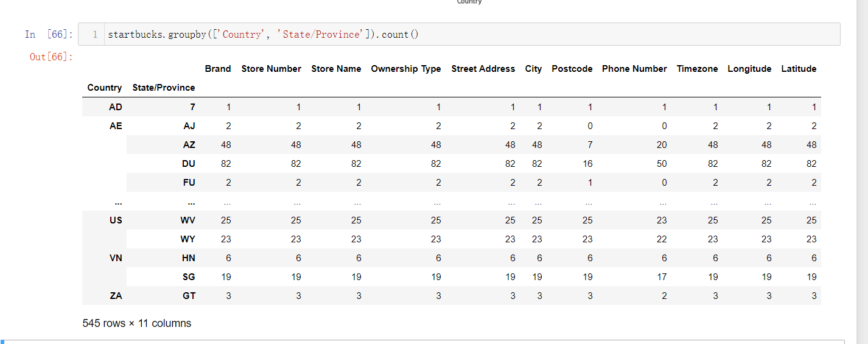The height and width of the screenshot is (344, 868).
Task: Select the GT state row label
Action: pos(189,296)
